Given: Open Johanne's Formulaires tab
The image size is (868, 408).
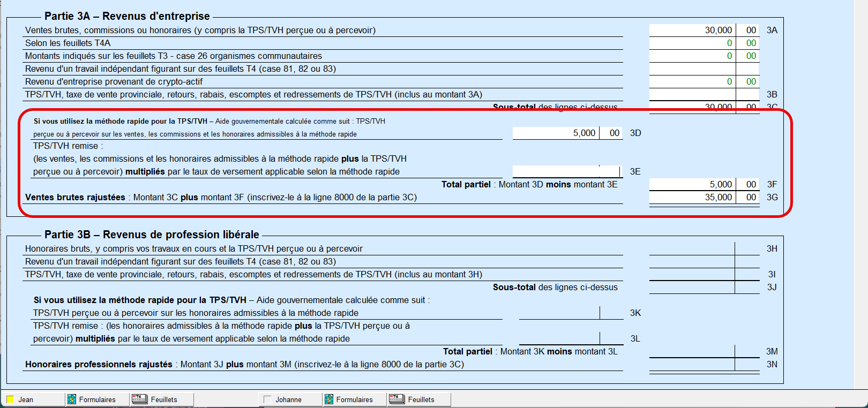Looking at the screenshot, I should (355, 399).
